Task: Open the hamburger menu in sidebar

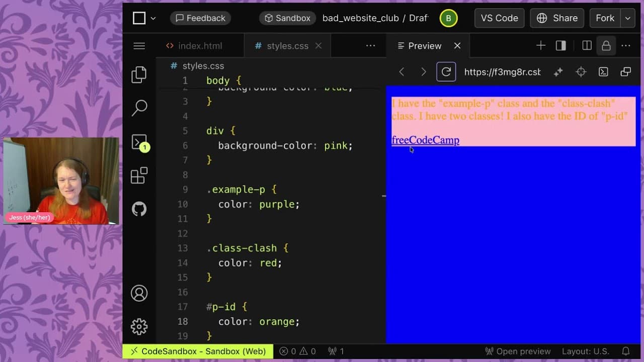Action: point(139,46)
